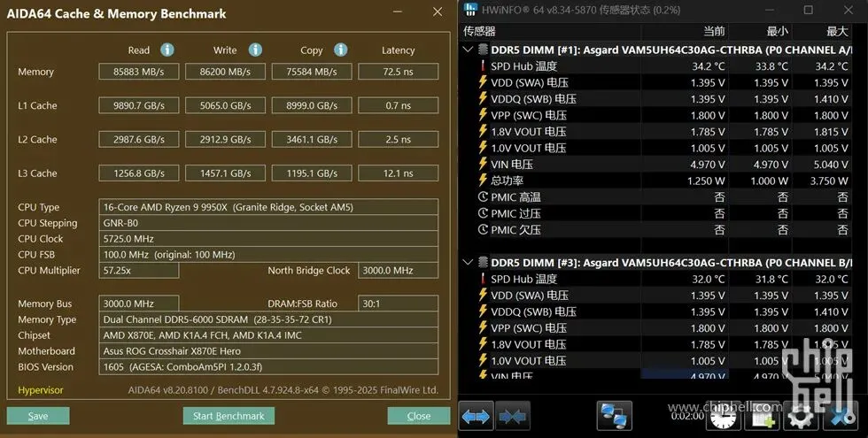The image size is (868, 438).
Task: Click Chipset value AMD X870E
Action: [x=268, y=335]
